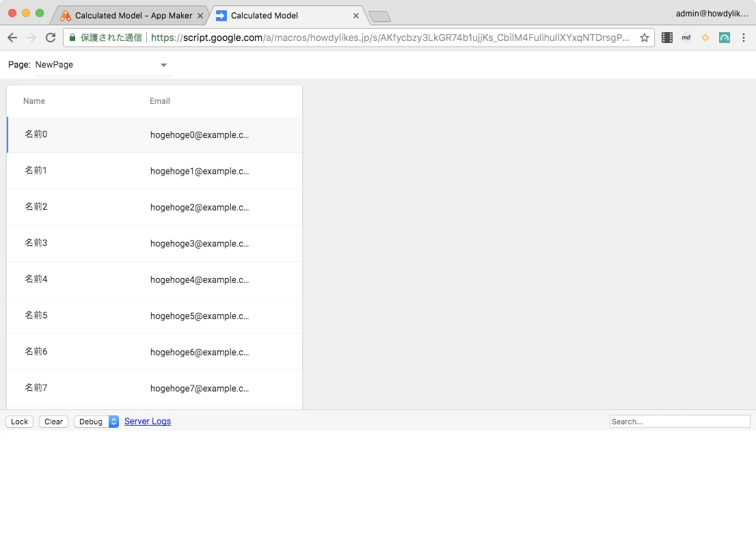Image resolution: width=756 pixels, height=535 pixels.
Task: Select the row named 名前4
Action: (154, 279)
